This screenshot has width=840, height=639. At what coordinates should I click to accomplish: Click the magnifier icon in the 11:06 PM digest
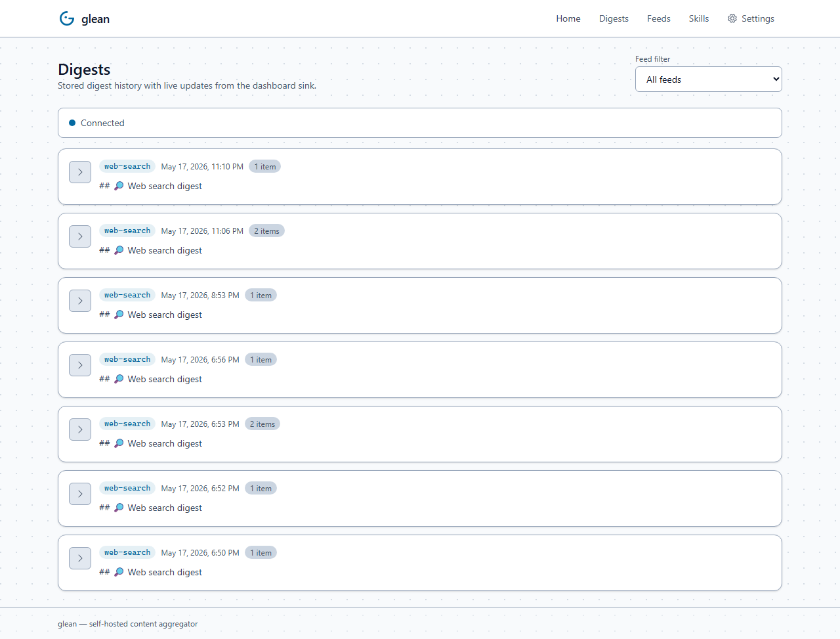(x=119, y=250)
